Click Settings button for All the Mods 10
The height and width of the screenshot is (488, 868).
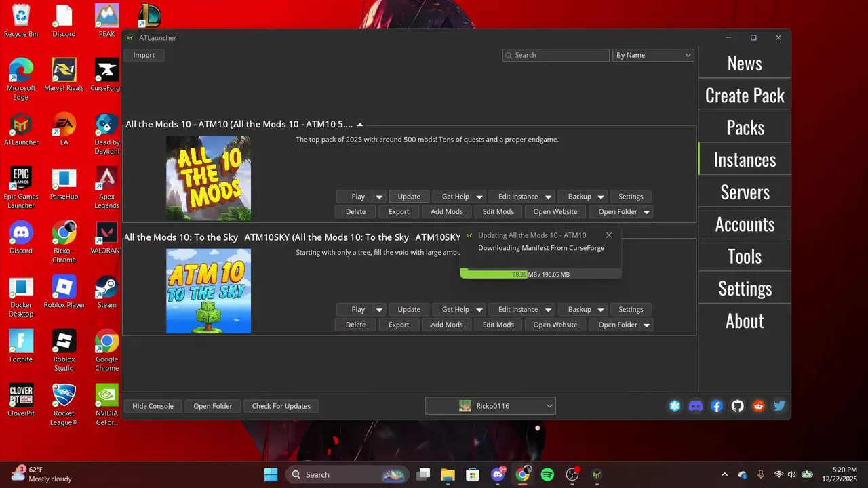[631, 197]
